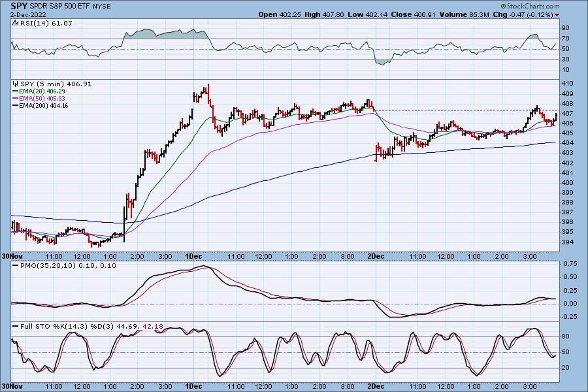
Task: Click the -0.25 level on PMO axis
Action: click(x=569, y=317)
